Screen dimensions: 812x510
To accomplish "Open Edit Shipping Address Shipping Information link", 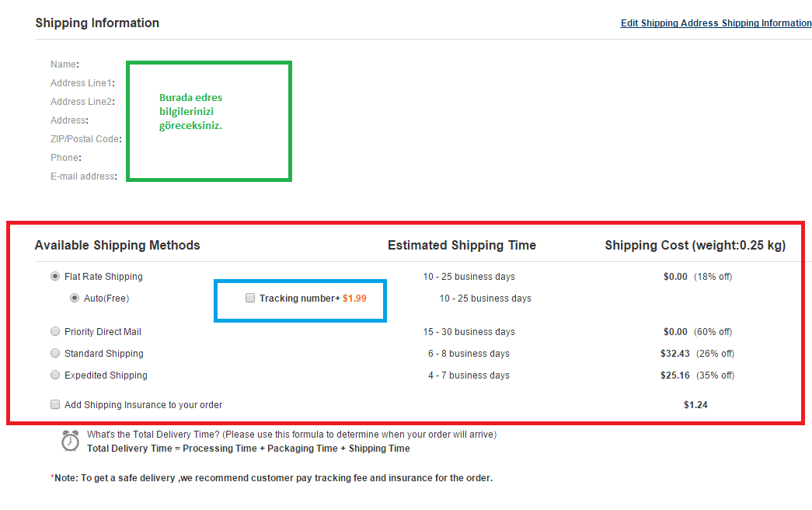I will tap(716, 23).
